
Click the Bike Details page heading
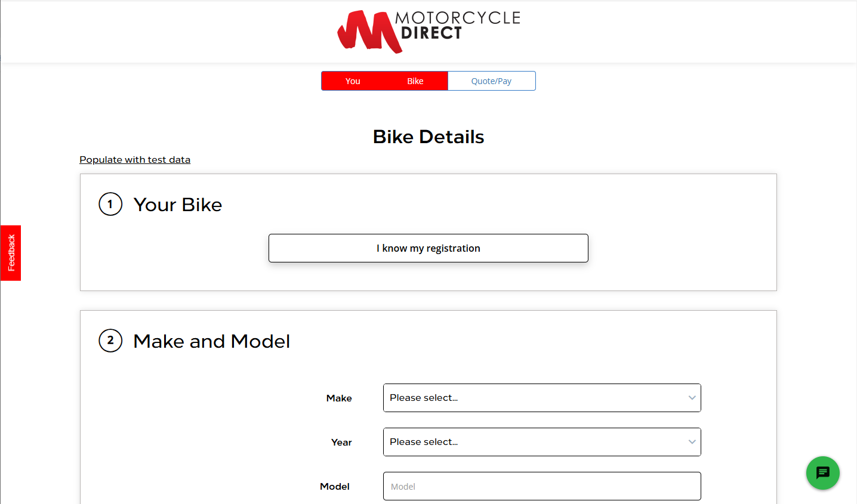point(428,137)
